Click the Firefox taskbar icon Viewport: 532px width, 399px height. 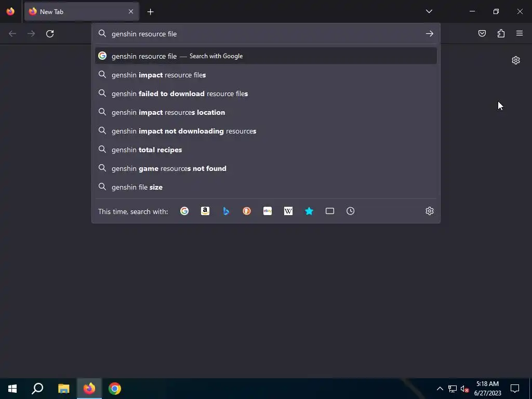[89, 389]
